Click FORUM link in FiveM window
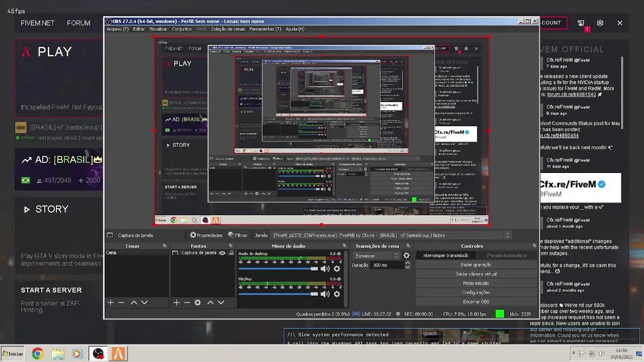This screenshot has height=362, width=644. pyautogui.click(x=78, y=23)
